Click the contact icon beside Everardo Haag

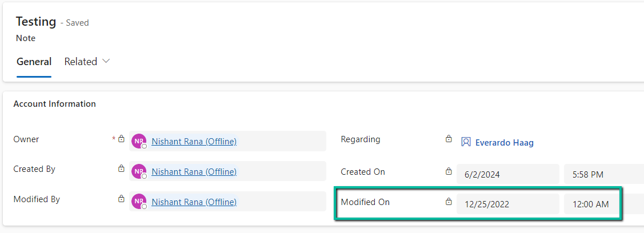click(466, 142)
